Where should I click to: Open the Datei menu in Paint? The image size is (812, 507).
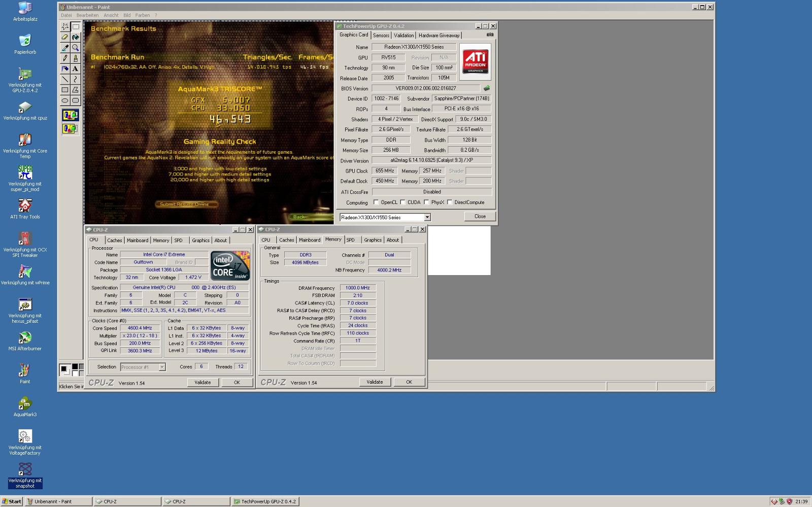pyautogui.click(x=66, y=15)
